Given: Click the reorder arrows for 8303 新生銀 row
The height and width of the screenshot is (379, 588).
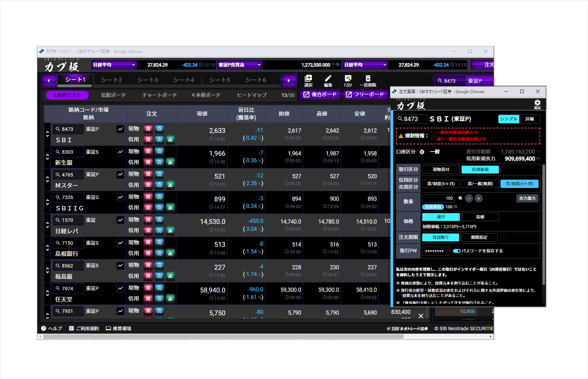Looking at the screenshot, I should [x=47, y=157].
